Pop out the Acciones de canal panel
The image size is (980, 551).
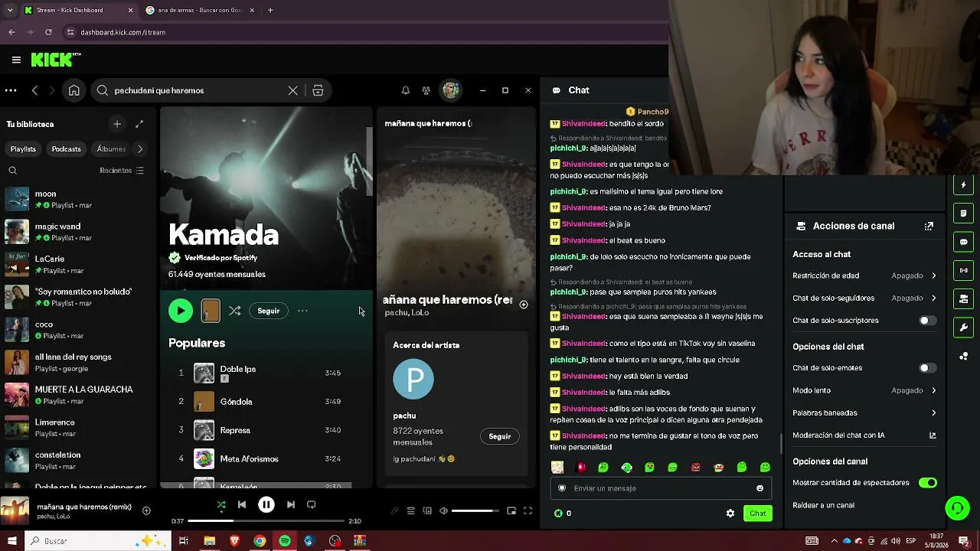point(929,226)
